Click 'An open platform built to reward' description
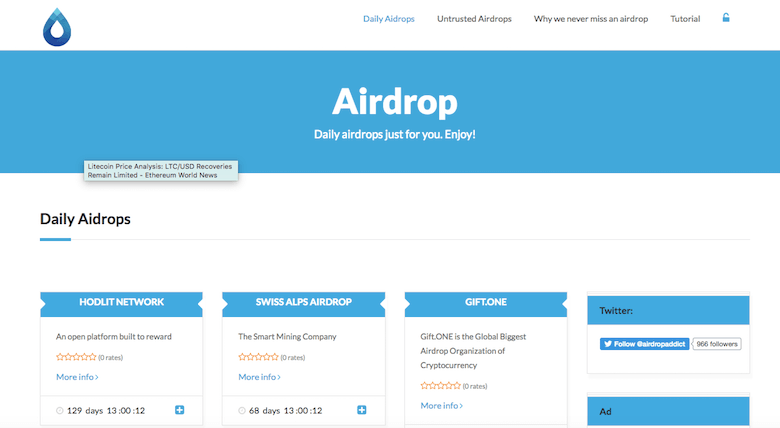 pos(114,336)
